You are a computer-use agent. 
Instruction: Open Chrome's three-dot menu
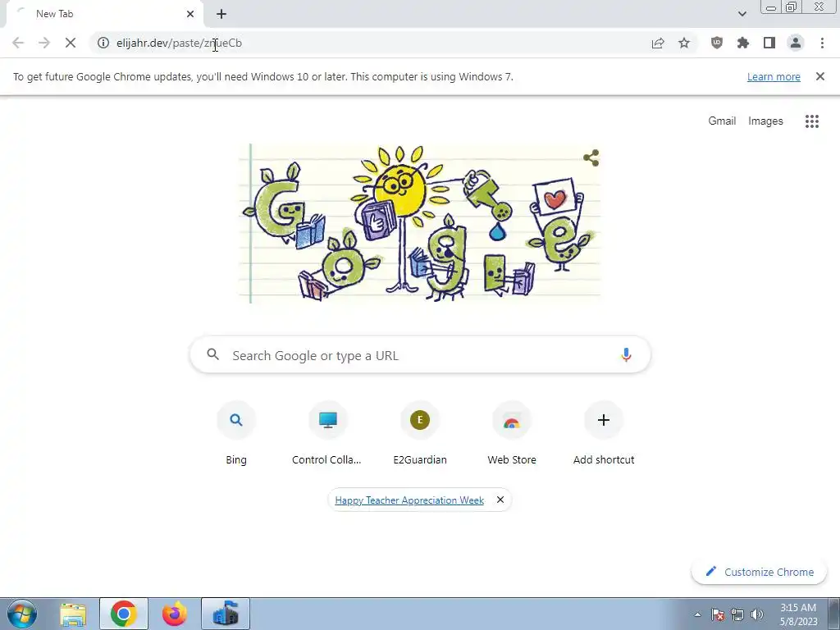point(822,43)
